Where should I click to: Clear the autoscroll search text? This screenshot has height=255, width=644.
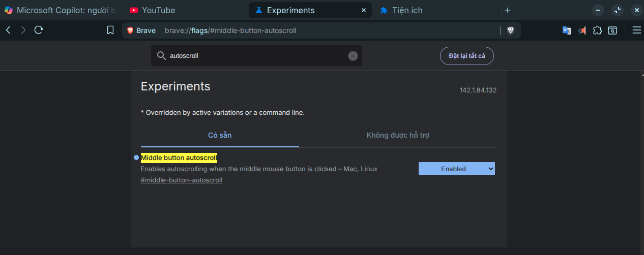tap(353, 56)
